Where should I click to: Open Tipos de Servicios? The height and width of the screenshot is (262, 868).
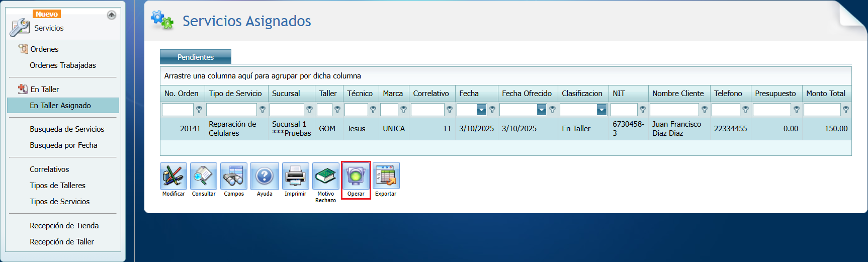[x=59, y=202]
